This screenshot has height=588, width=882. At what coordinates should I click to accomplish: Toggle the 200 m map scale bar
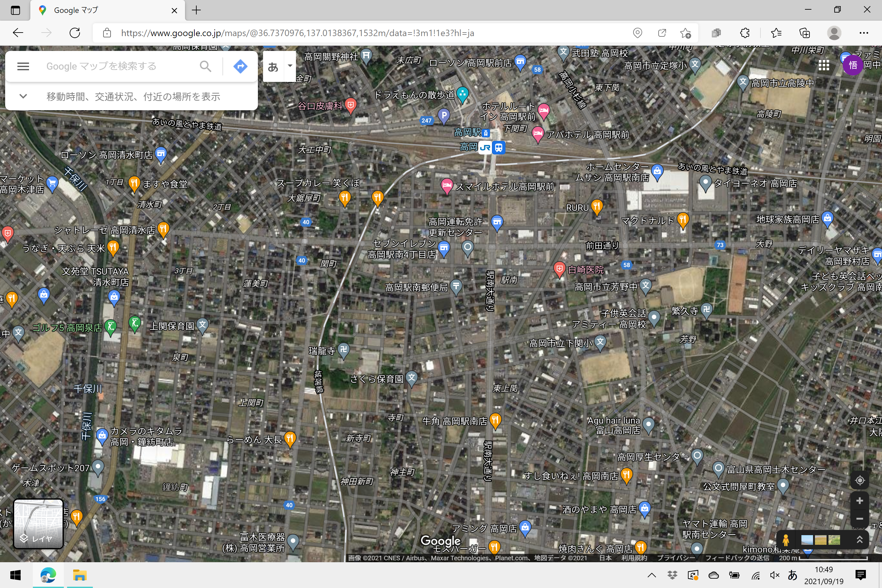[x=823, y=558]
